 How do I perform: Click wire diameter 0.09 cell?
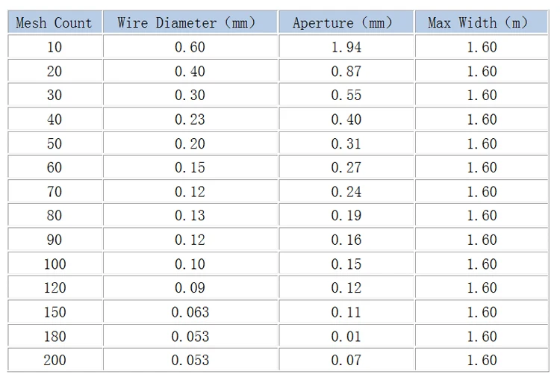190,287
